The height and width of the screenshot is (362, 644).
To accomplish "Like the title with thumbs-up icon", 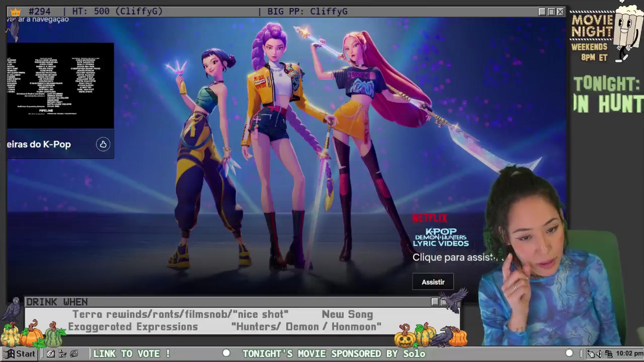I will 103,144.
